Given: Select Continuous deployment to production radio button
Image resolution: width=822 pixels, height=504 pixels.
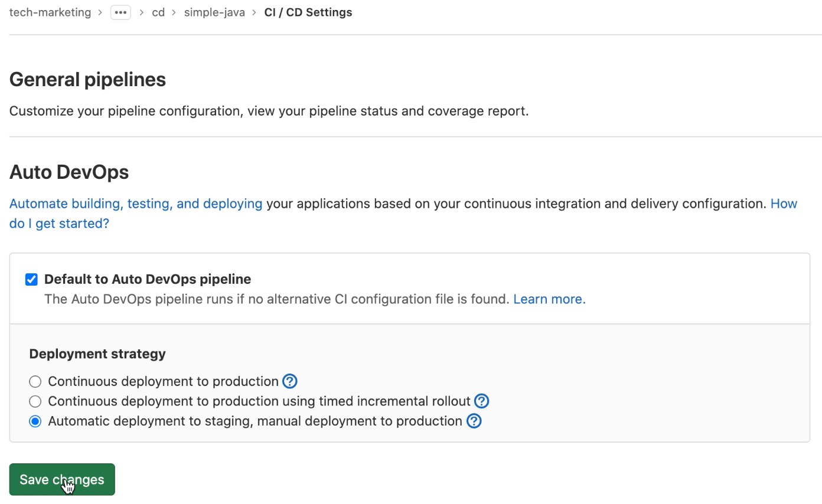Looking at the screenshot, I should click(35, 382).
